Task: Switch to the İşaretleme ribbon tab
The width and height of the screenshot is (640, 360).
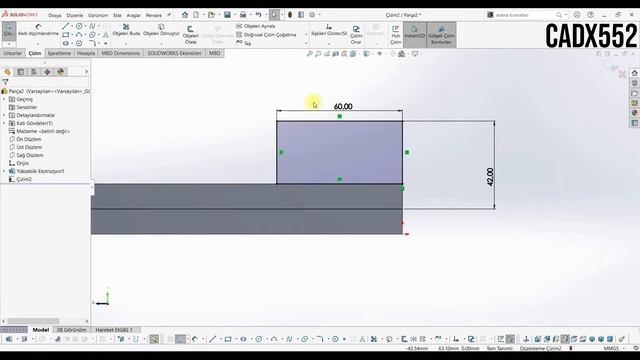Action: (59, 53)
